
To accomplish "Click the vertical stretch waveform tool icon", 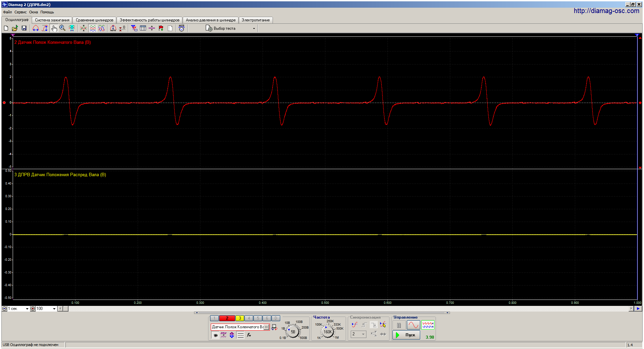I will (45, 28).
